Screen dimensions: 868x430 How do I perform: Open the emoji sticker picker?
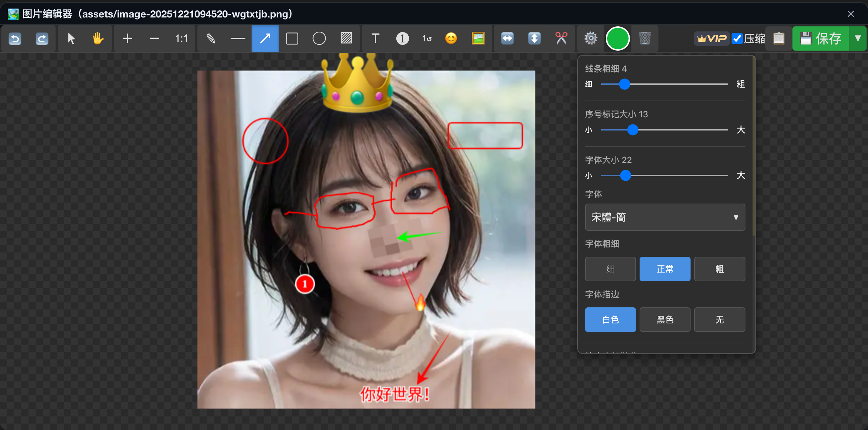tap(451, 39)
